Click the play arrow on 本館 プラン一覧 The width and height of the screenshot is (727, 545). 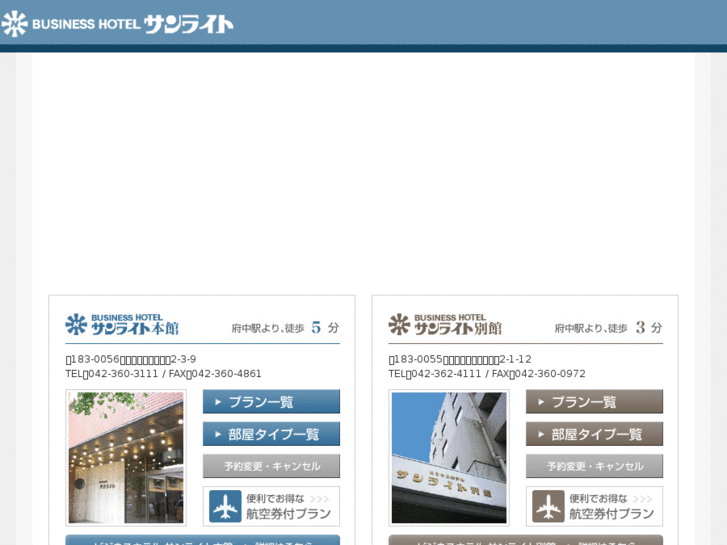coord(218,402)
